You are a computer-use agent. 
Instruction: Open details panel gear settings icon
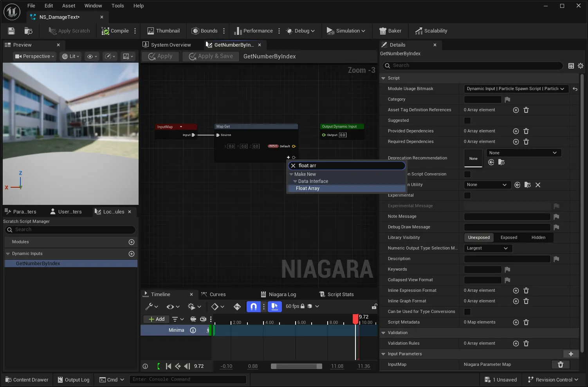click(581, 66)
